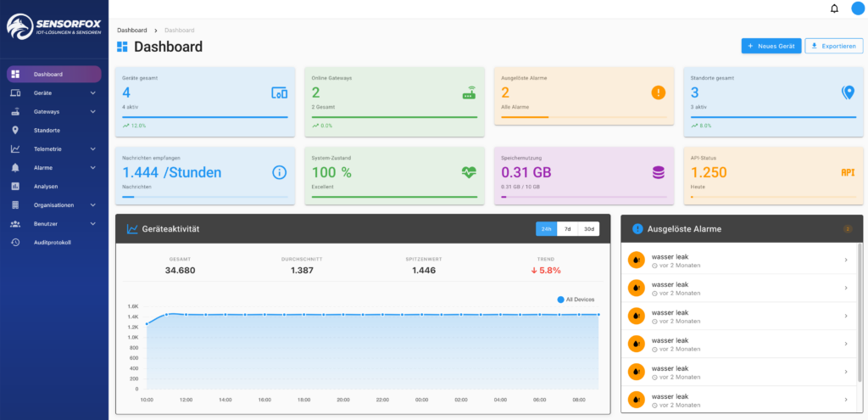Click the orange warning icon in Ausgelöste Alarme card

coord(659,92)
